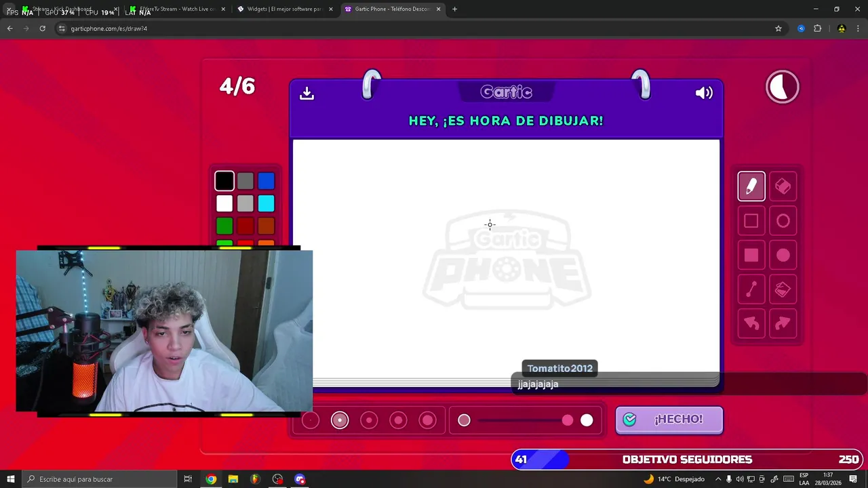Open Chrome from the taskbar

coord(211,479)
